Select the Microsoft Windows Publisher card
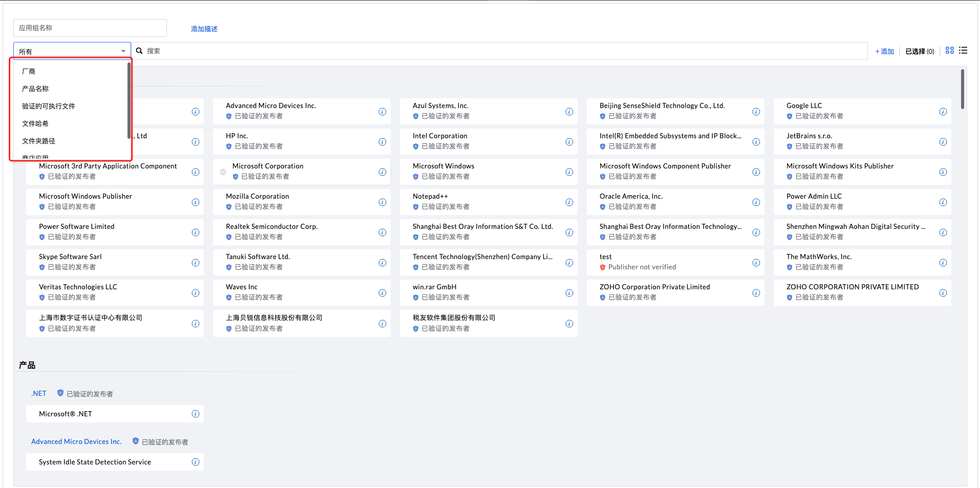The image size is (980, 488). tap(115, 202)
